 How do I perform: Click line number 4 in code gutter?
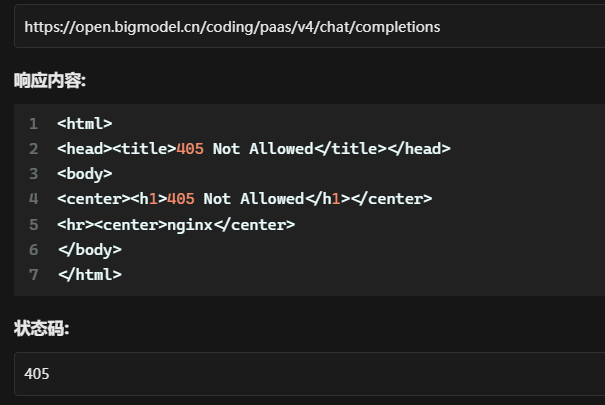pos(34,199)
